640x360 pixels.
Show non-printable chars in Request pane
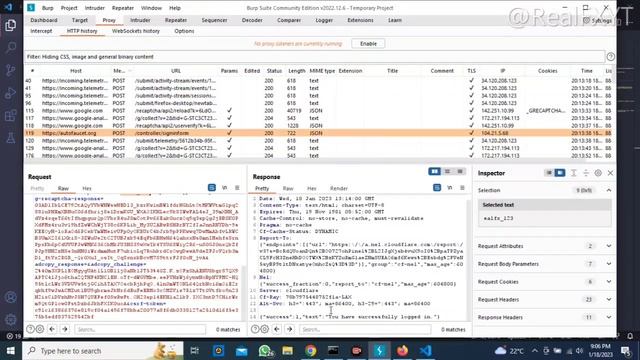(224, 188)
